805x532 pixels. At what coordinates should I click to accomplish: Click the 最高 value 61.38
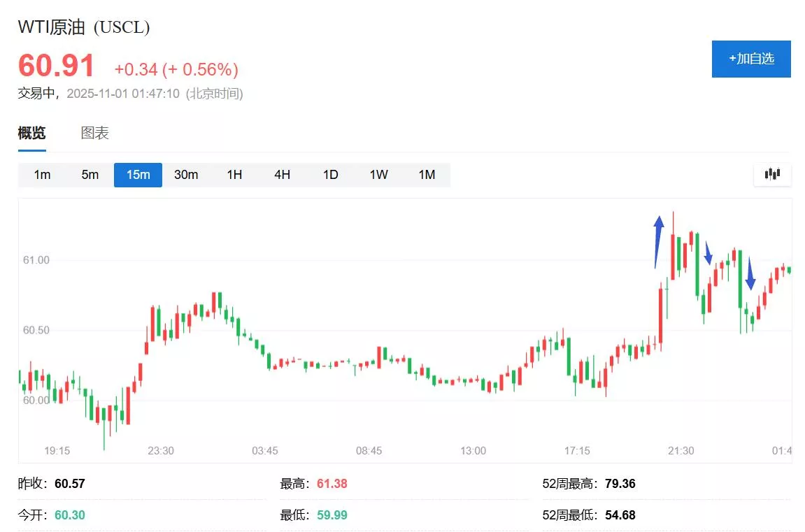(x=332, y=484)
